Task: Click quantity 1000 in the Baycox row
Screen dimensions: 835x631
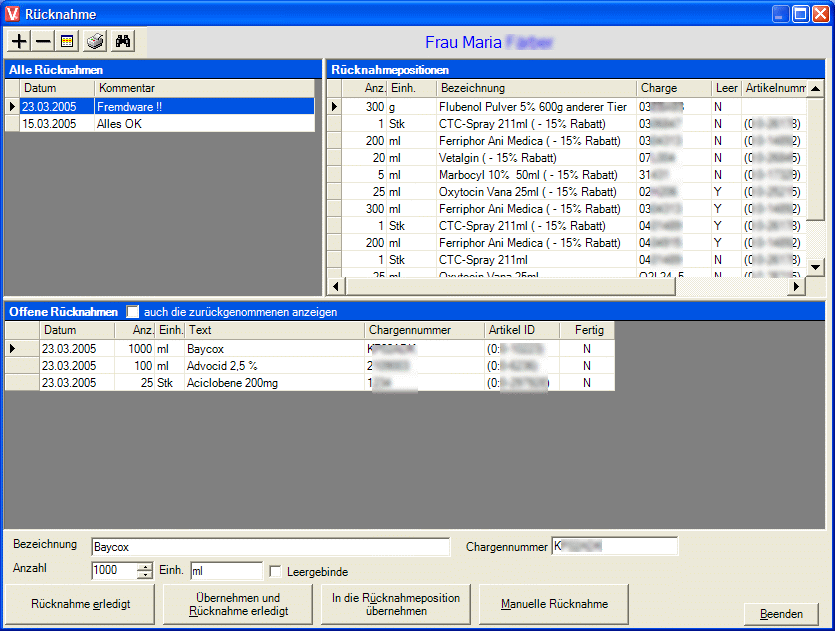Action: click(x=140, y=349)
